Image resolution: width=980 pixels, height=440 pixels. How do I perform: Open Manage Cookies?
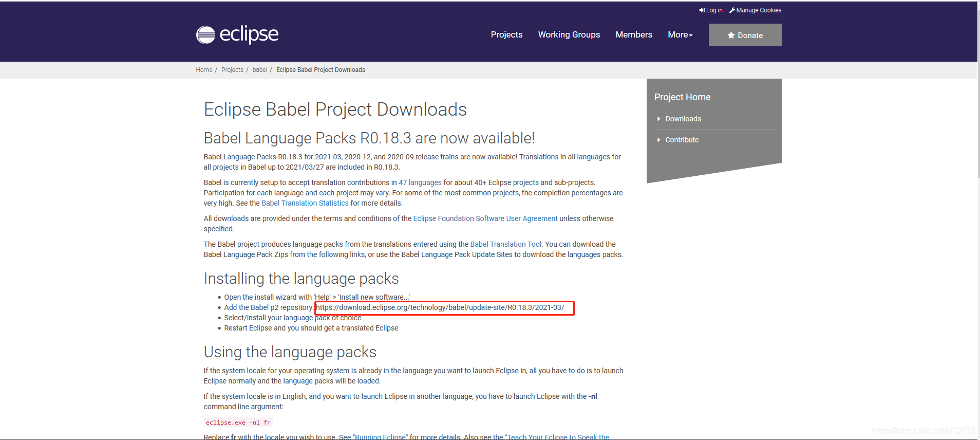coord(755,10)
